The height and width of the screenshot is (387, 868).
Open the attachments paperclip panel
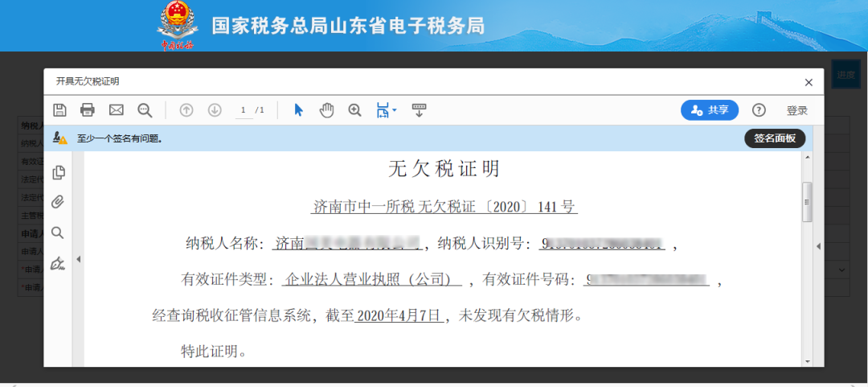[x=58, y=203]
